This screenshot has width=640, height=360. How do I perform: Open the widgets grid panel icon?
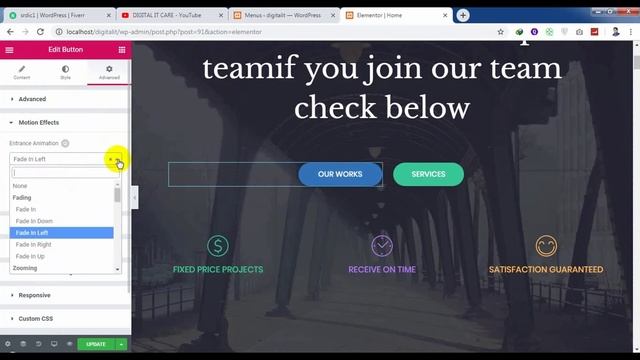pos(122,50)
